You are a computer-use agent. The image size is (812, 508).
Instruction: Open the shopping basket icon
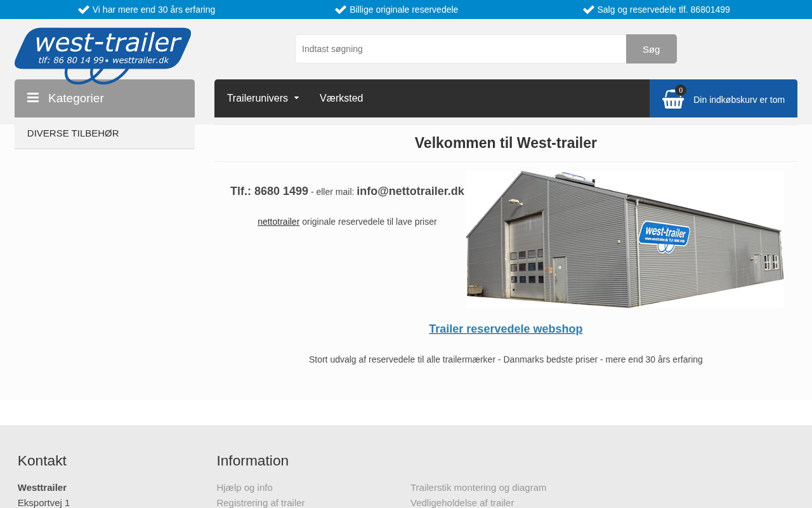pos(673,99)
